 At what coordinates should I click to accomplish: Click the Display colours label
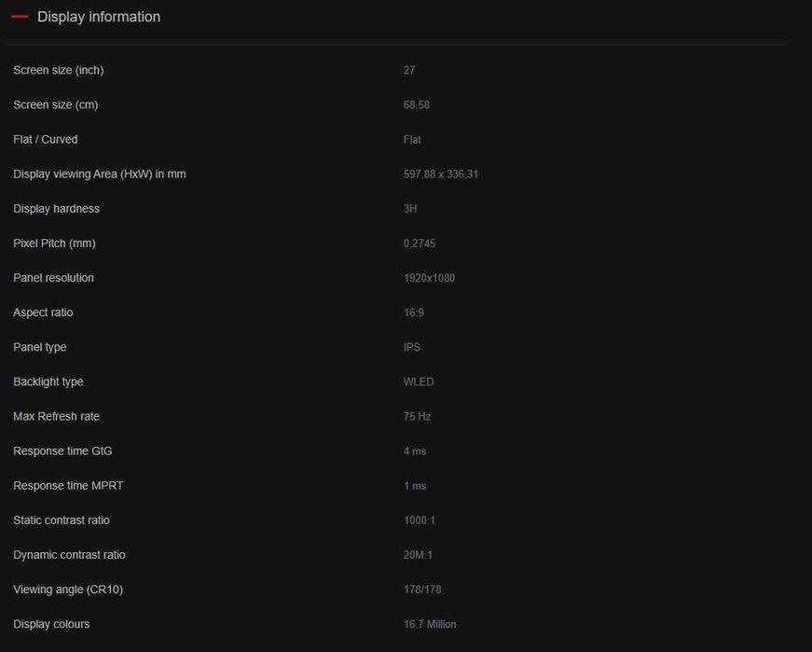(51, 624)
